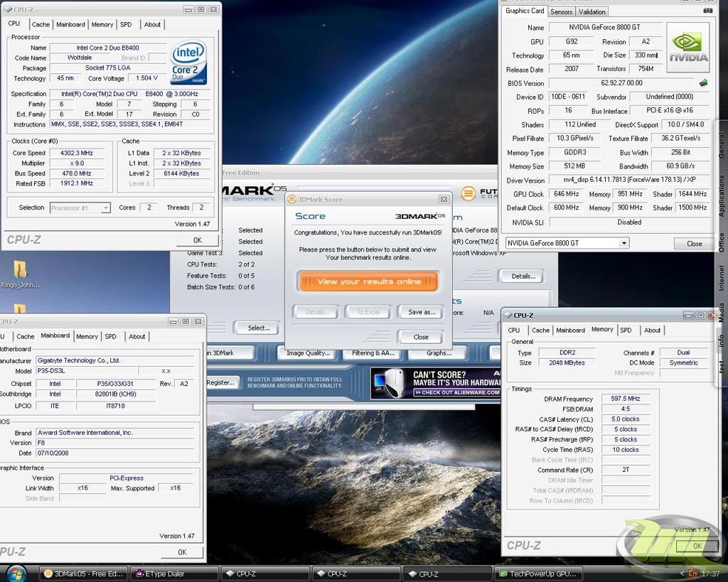Open Cache tab in mainboard CPU-Z window

pyautogui.click(x=25, y=337)
